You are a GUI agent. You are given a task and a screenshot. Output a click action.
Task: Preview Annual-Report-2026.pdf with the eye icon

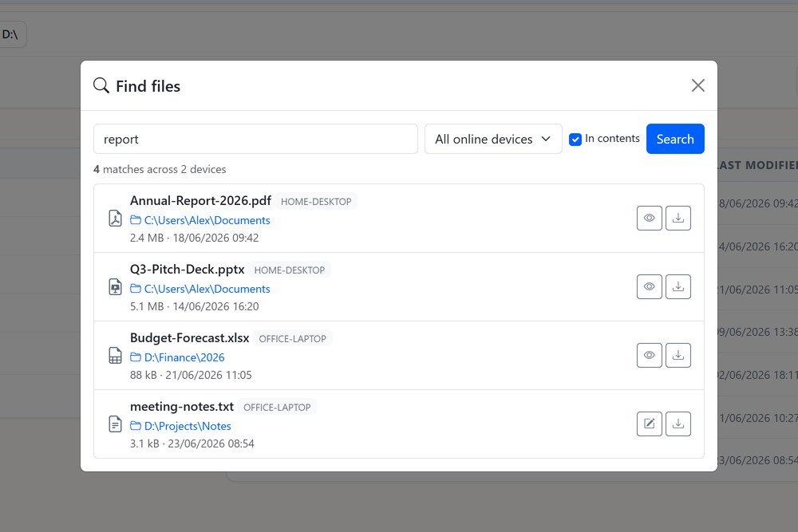point(649,219)
